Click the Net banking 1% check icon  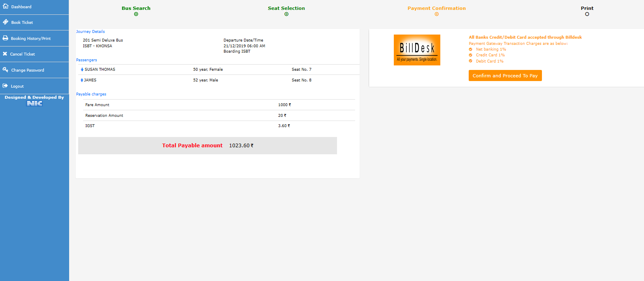pos(470,49)
